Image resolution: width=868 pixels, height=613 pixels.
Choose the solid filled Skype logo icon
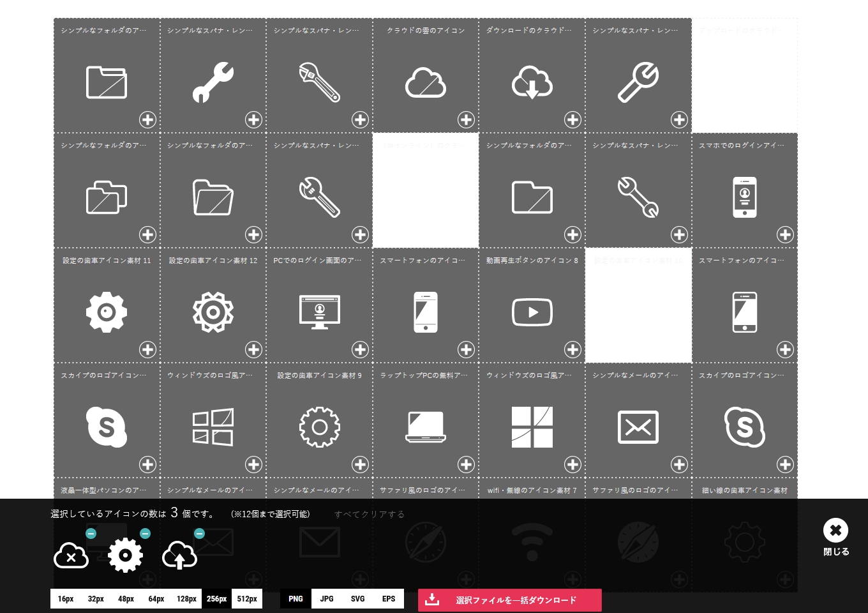pyautogui.click(x=107, y=427)
